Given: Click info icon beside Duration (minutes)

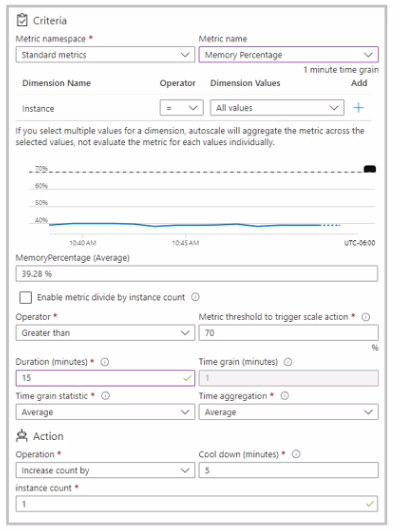Looking at the screenshot, I should point(105,362).
